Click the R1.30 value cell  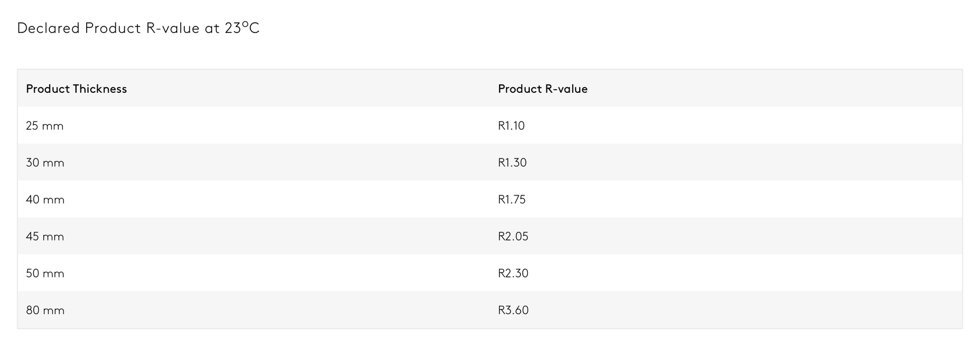tap(512, 162)
